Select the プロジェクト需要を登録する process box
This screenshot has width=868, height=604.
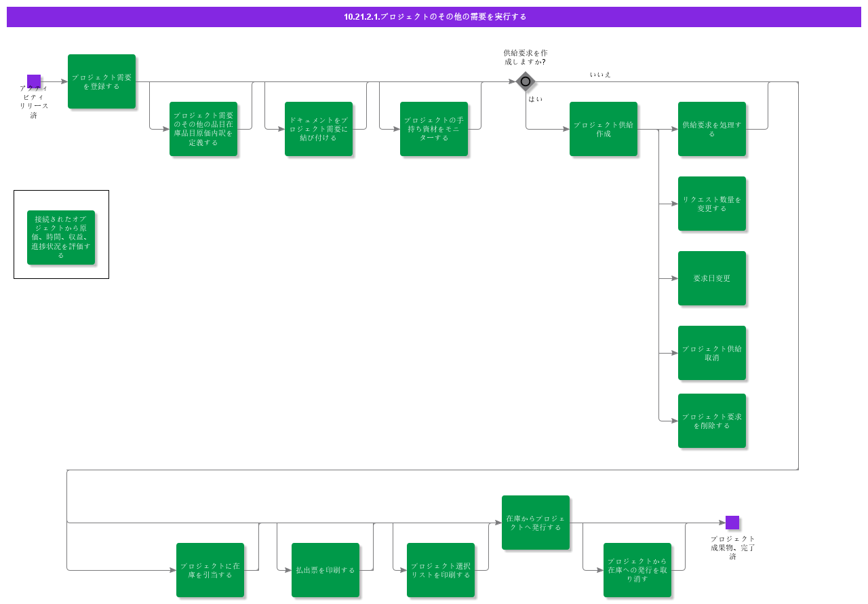(102, 81)
